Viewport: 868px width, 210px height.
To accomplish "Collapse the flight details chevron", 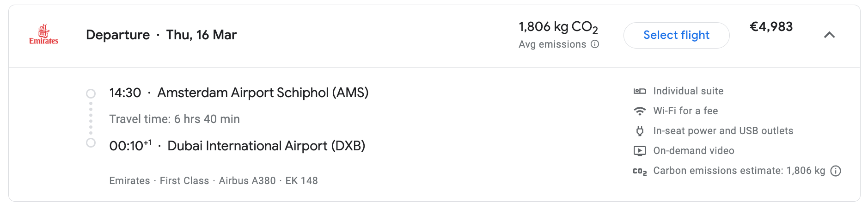I will coord(830,35).
